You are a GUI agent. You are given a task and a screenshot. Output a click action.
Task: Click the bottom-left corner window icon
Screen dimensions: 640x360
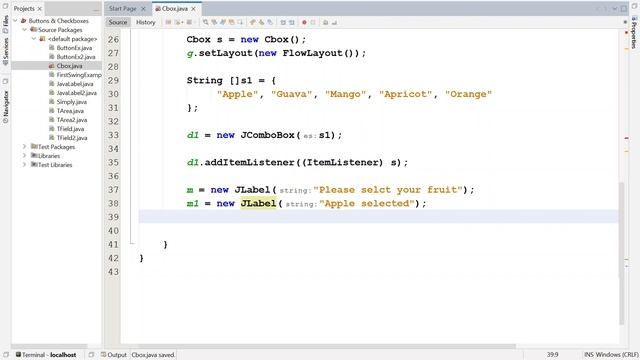point(6,355)
